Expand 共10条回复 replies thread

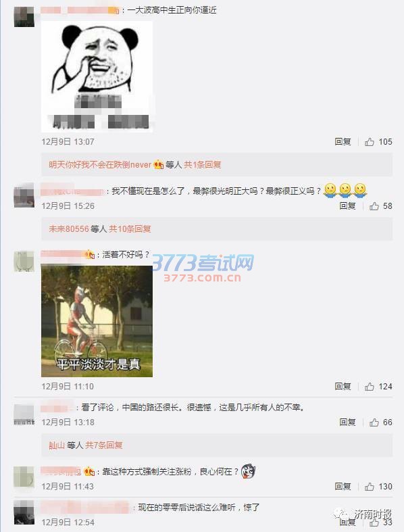(130, 229)
